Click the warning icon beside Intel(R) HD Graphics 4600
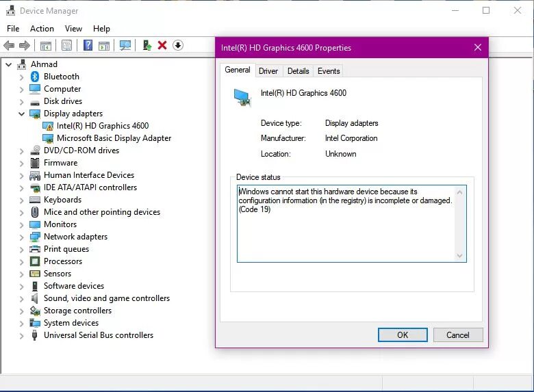The height and width of the screenshot is (392, 534). pos(48,127)
